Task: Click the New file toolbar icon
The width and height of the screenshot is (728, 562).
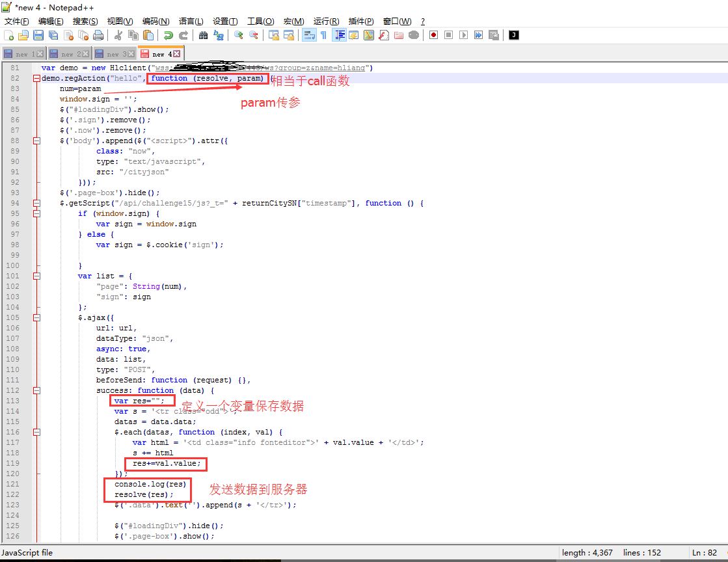Action: tap(9, 35)
